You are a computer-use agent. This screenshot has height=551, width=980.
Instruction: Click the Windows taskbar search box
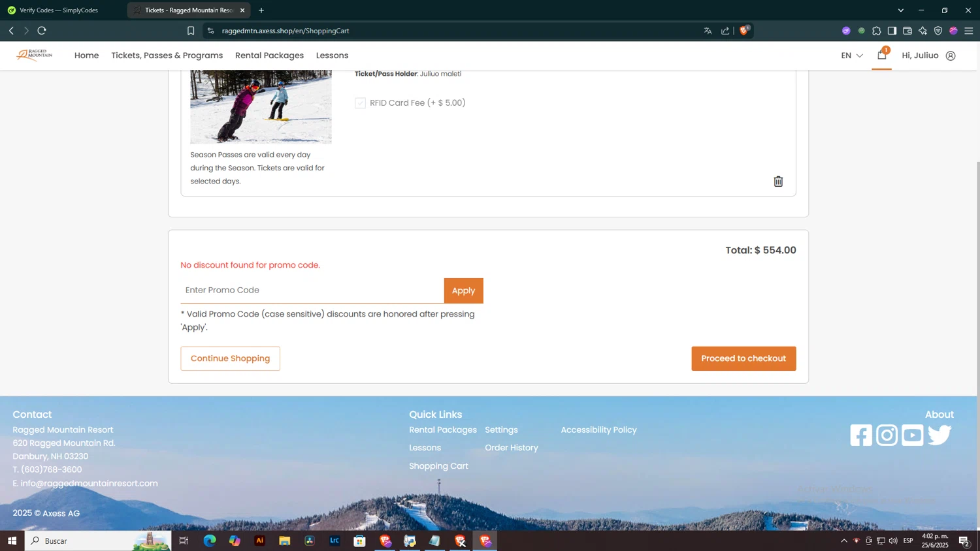pos(98,541)
